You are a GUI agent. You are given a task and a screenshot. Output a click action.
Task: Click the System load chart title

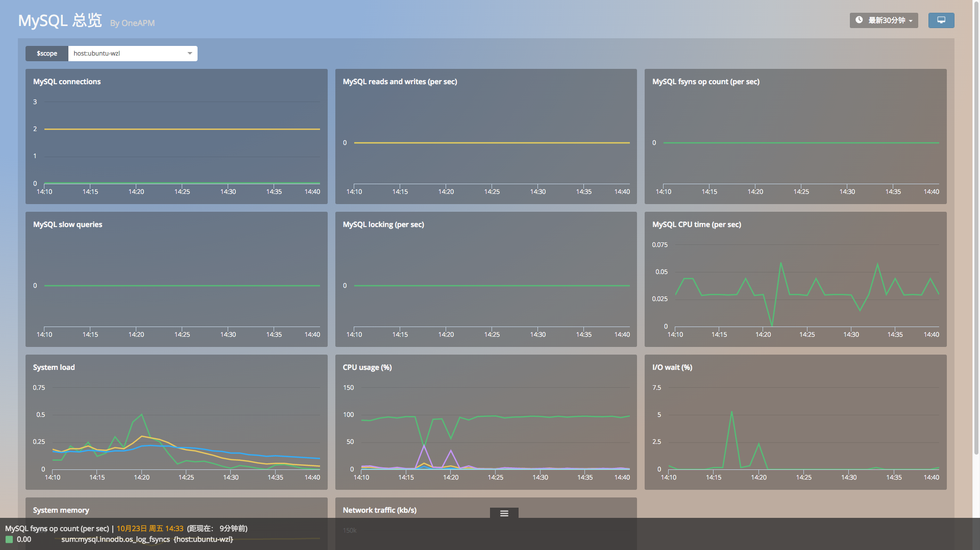54,367
